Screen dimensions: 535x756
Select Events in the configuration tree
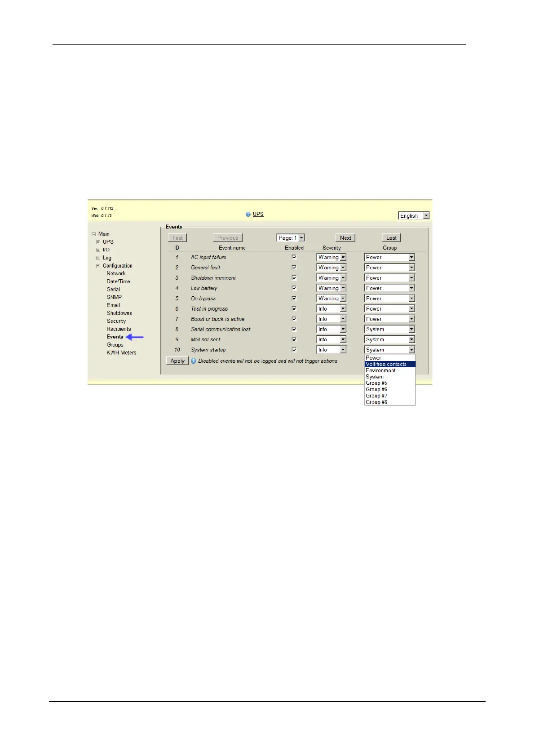click(x=115, y=337)
